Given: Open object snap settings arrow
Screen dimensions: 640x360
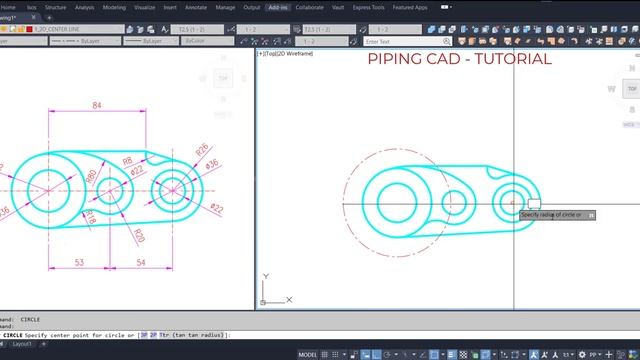Looking at the screenshot, I should [443, 355].
